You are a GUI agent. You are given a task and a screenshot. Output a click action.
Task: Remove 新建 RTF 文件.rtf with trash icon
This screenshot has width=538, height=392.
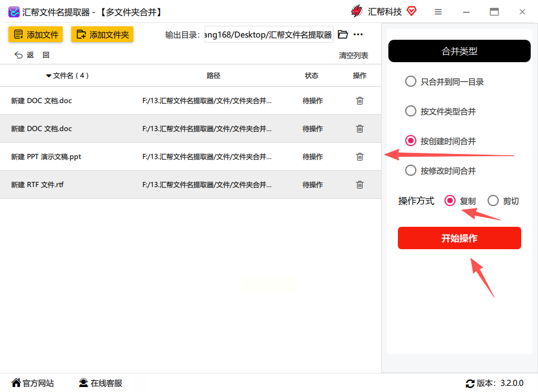click(360, 184)
